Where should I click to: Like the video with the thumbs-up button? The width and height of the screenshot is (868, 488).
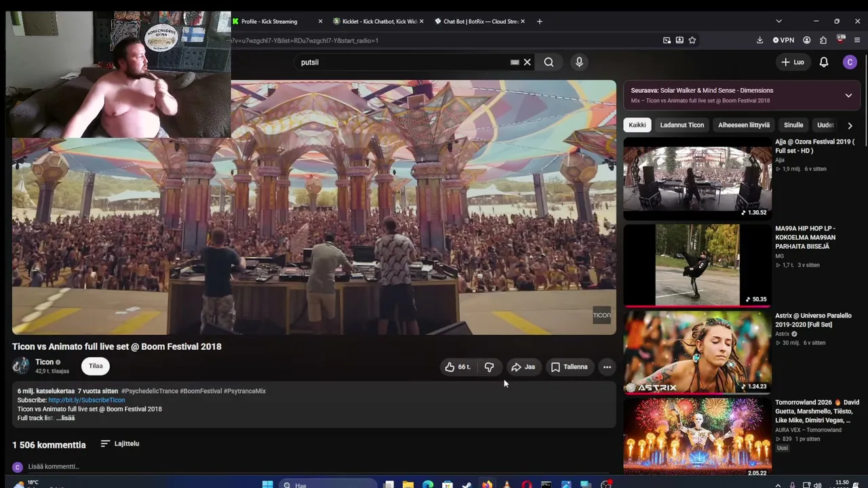[458, 367]
